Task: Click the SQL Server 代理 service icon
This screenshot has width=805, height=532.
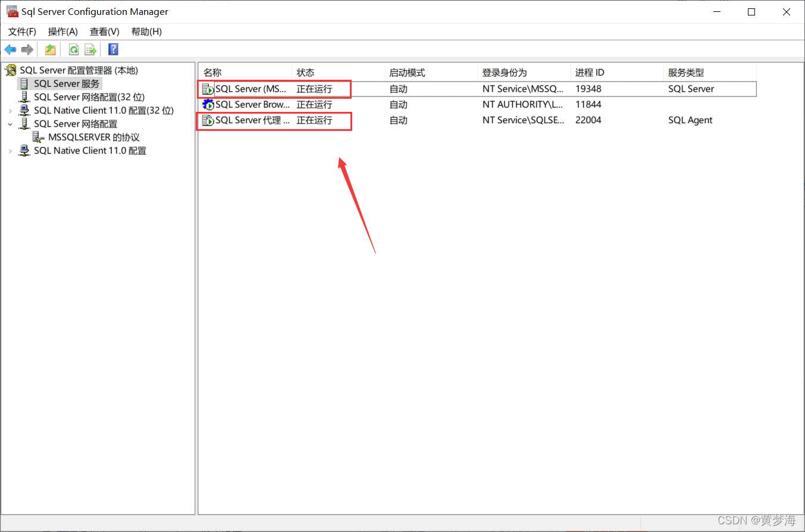Action: (x=208, y=120)
